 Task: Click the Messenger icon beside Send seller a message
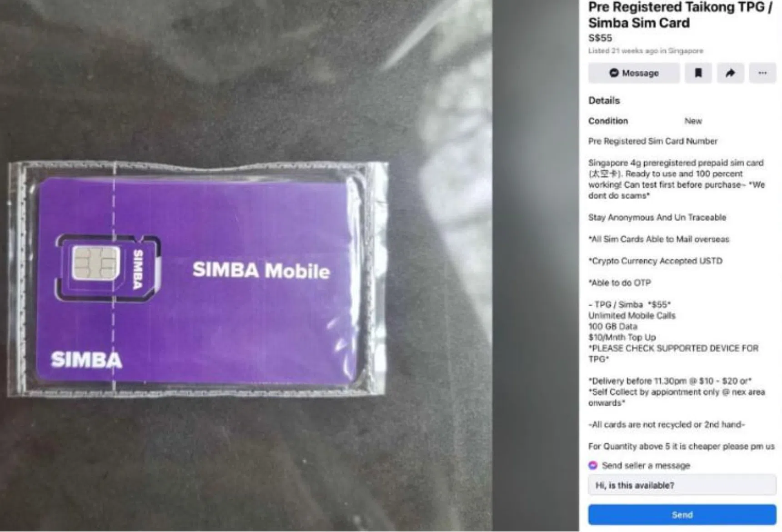point(593,465)
